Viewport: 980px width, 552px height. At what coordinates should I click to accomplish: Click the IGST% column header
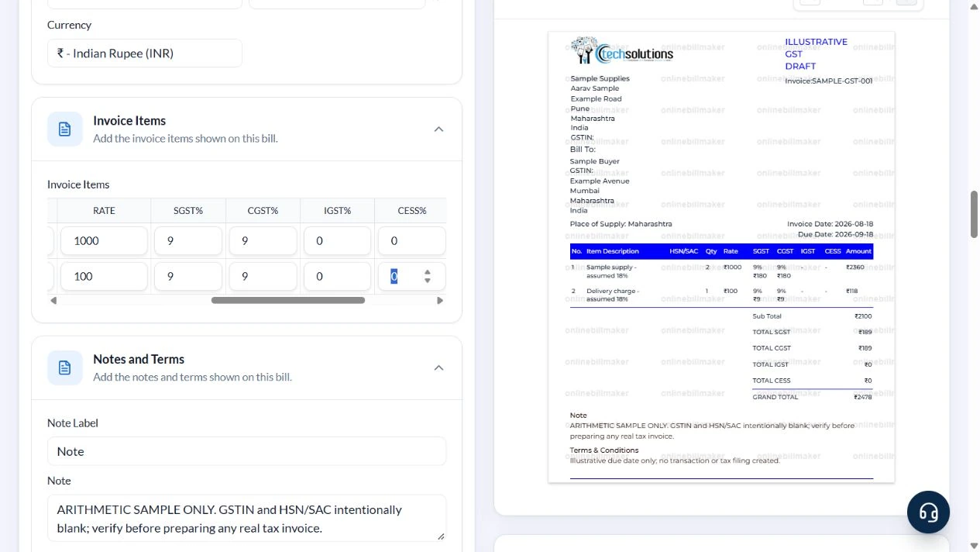click(337, 210)
